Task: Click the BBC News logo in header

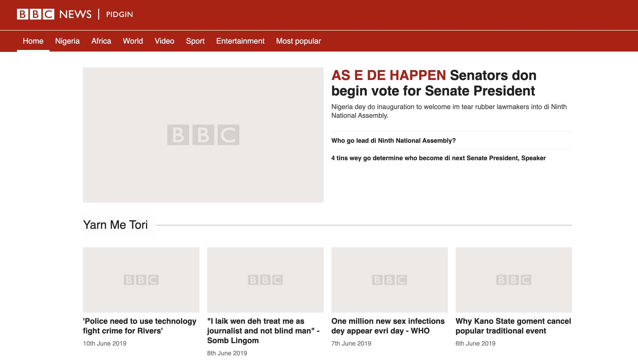Action: 54,14
